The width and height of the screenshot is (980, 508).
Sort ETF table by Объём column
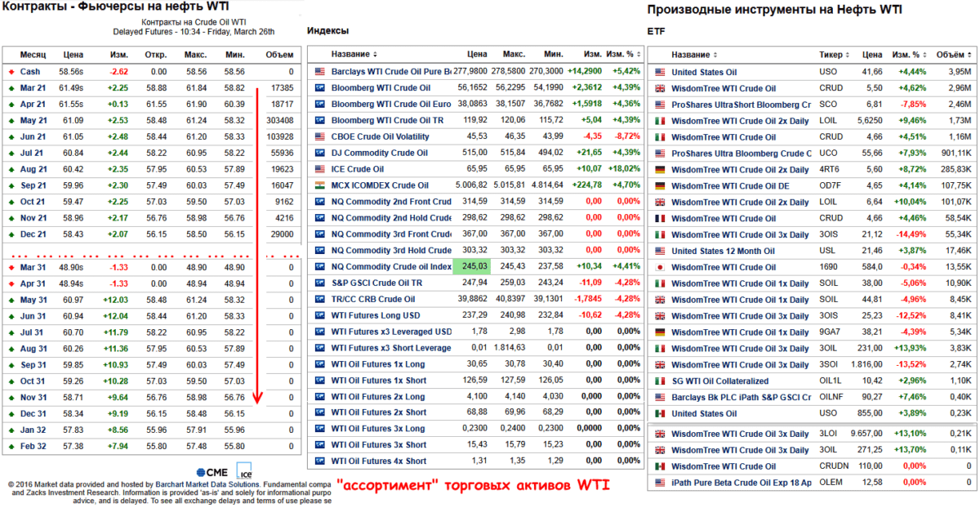coord(952,55)
